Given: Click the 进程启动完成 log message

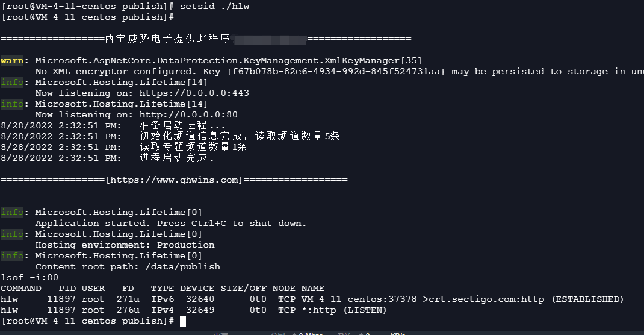Looking at the screenshot, I should tap(176, 158).
